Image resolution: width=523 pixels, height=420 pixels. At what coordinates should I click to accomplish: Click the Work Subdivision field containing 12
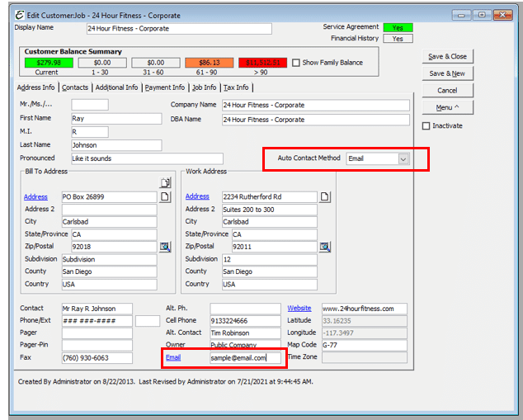click(270, 260)
